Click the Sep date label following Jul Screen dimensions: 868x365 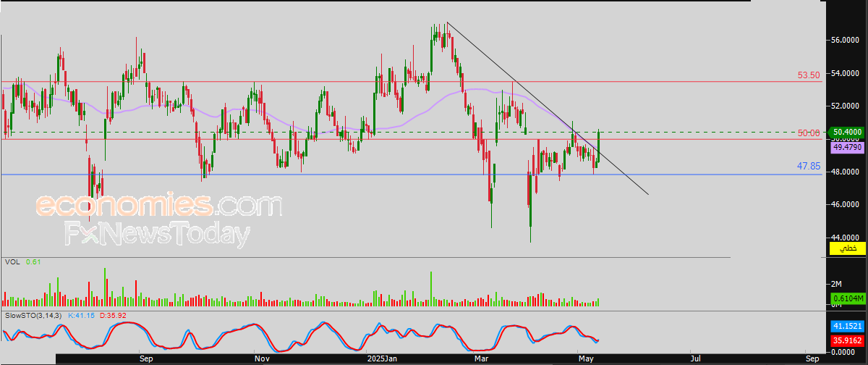point(812,358)
